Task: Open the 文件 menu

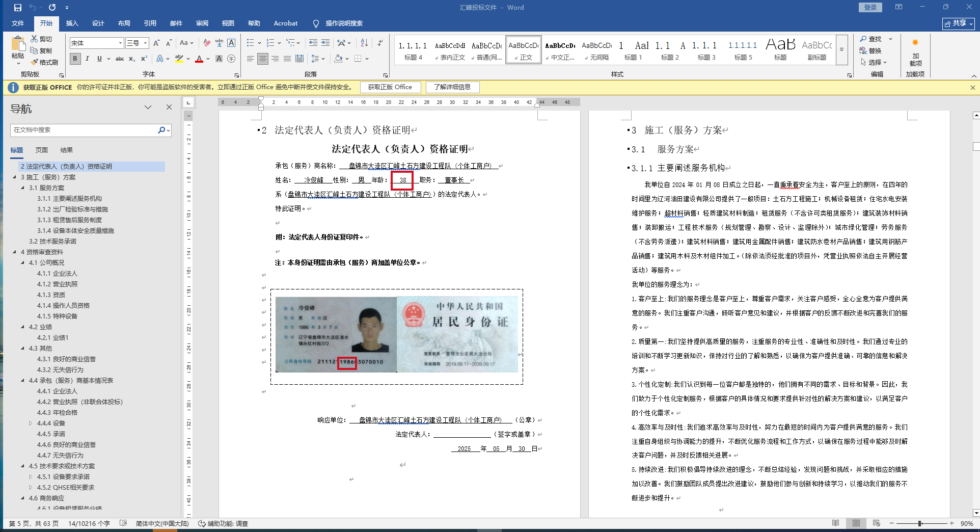Action: click(x=18, y=23)
